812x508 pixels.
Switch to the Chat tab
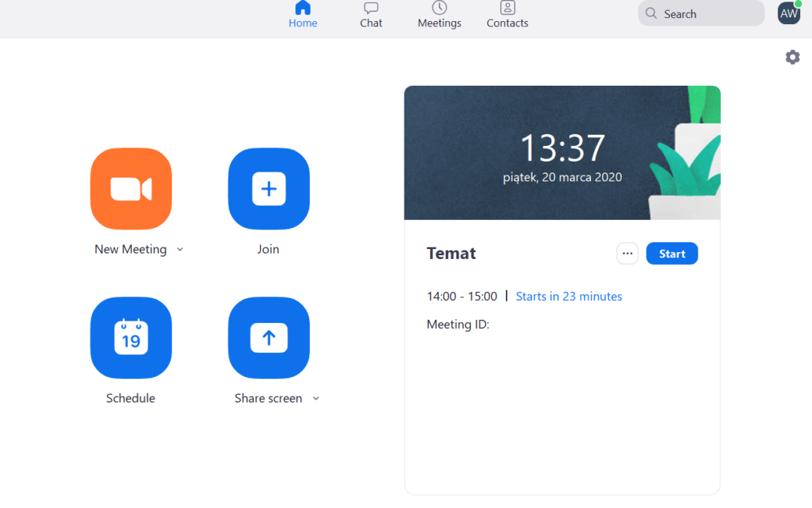pos(371,14)
